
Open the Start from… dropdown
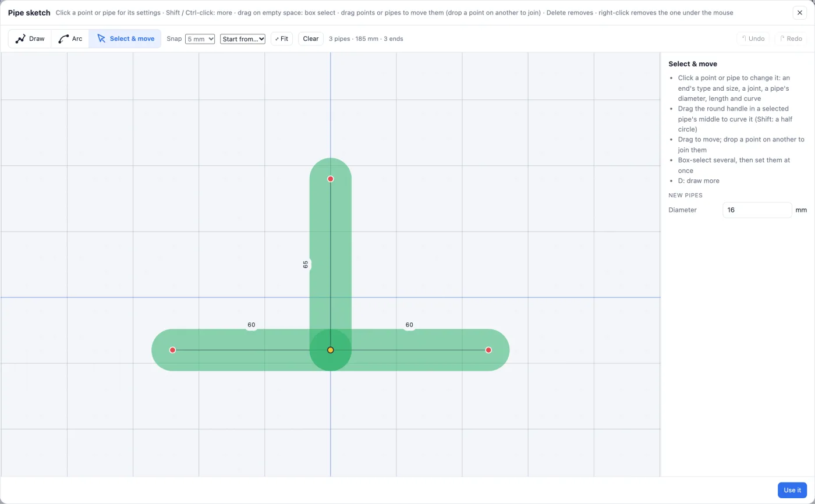tap(243, 39)
